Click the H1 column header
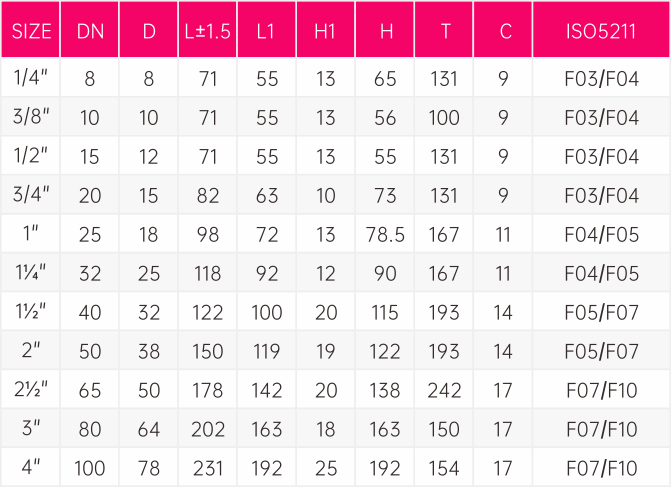671x487 pixels. pyautogui.click(x=326, y=29)
